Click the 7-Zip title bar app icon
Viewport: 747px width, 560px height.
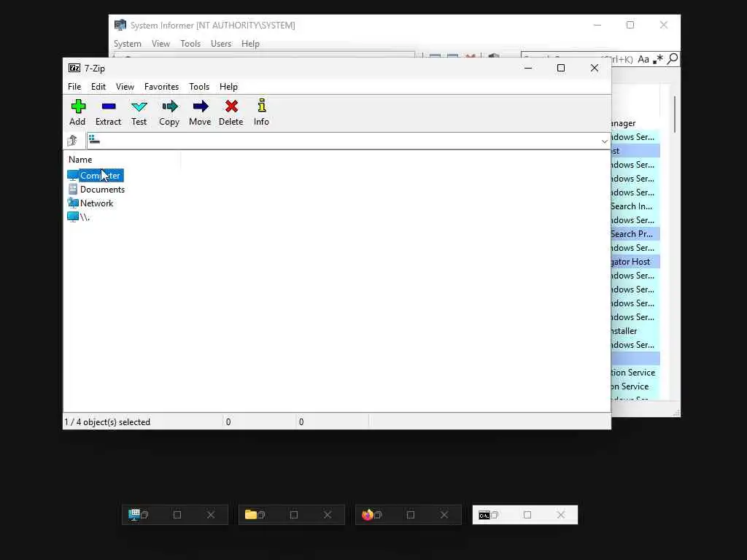tap(74, 68)
